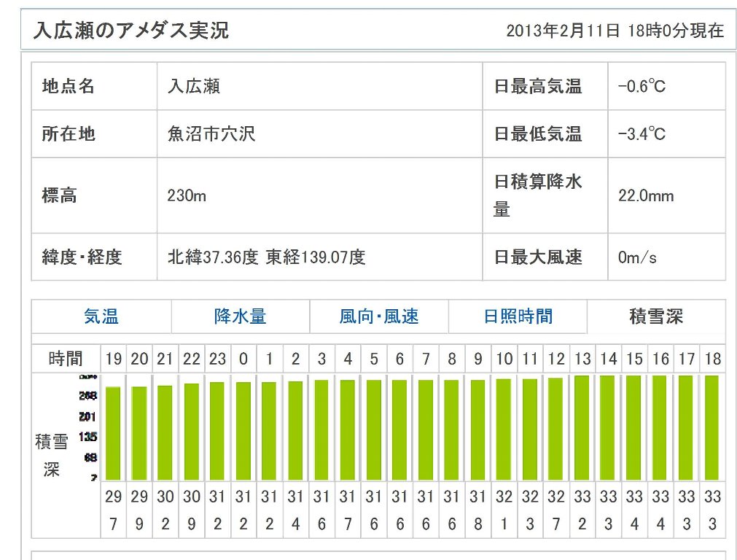
Task: Select the 風向・風速 tab
Action: tap(378, 316)
